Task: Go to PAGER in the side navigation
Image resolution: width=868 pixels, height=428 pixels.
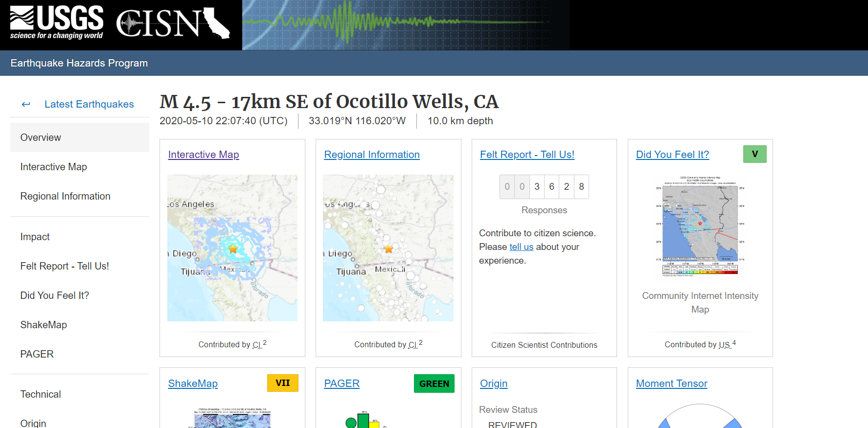Action: click(x=37, y=354)
